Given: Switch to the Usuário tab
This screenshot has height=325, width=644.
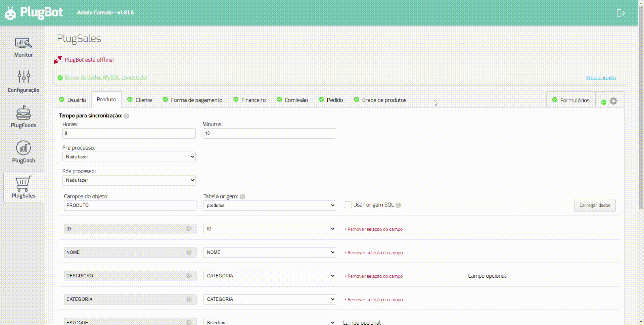Looking at the screenshot, I should 73,100.
